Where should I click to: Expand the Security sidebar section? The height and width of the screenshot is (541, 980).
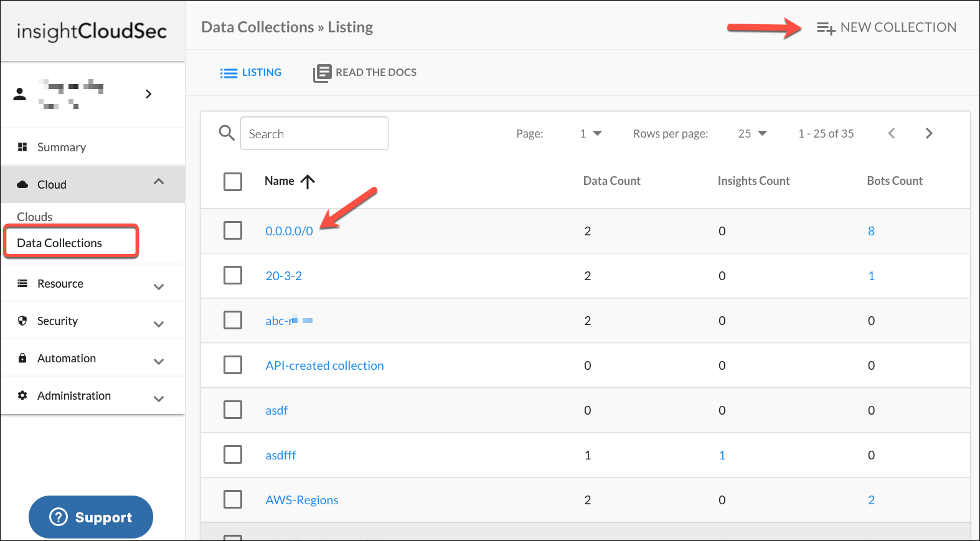[159, 324]
